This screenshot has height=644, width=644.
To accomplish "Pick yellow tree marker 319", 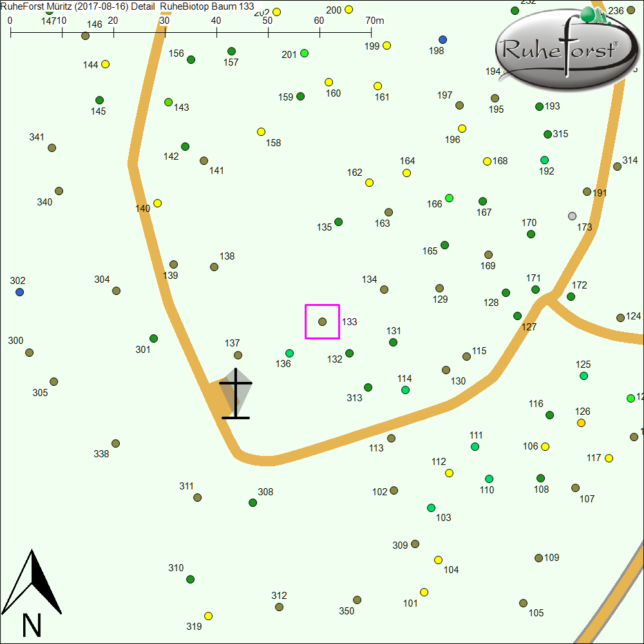I will point(209,616).
